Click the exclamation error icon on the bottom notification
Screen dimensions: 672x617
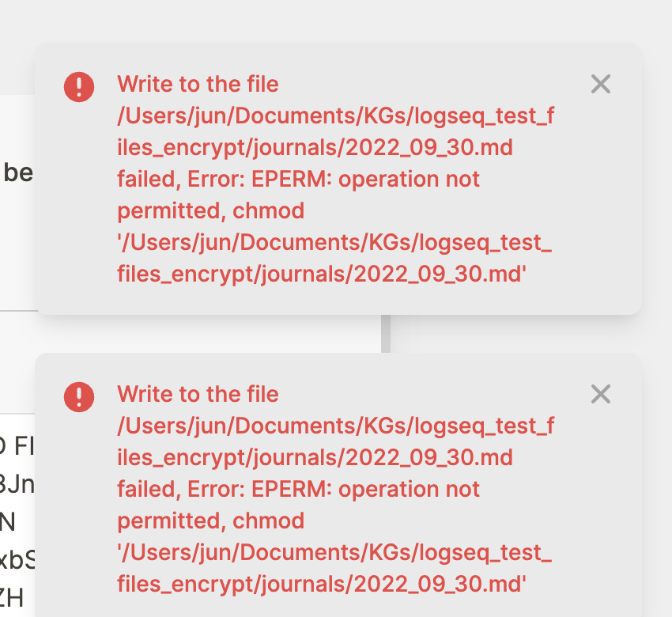[x=78, y=398]
